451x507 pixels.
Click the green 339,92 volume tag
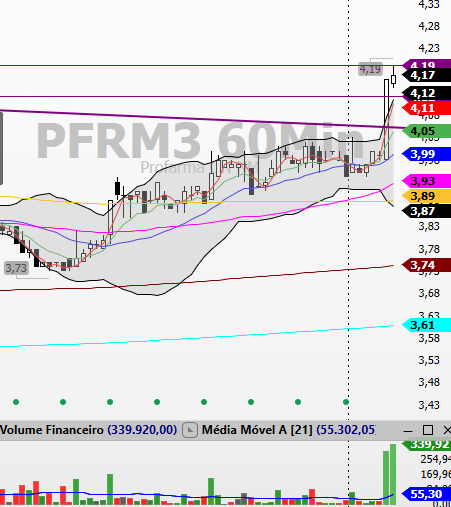tap(427, 445)
